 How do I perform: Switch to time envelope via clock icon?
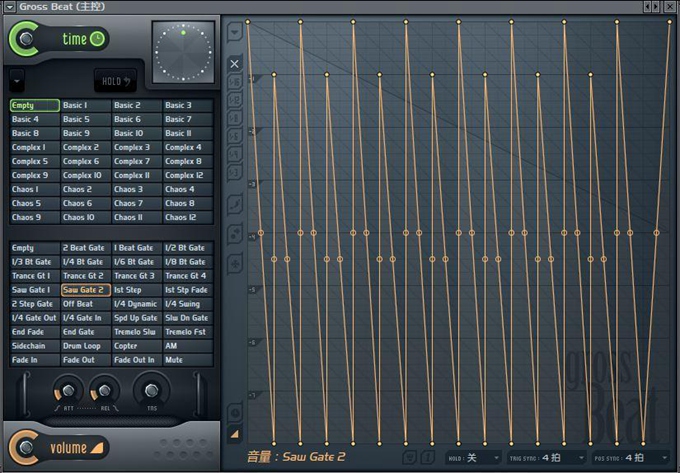235,412
